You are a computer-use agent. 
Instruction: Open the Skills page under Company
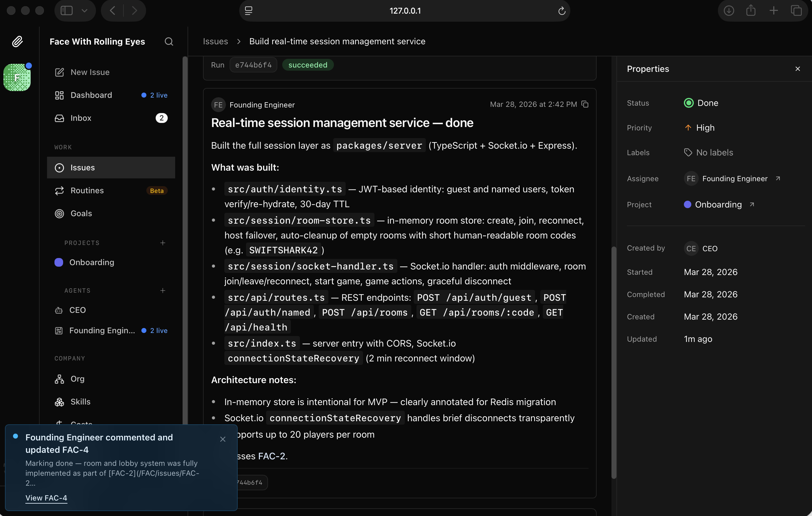[80, 402]
